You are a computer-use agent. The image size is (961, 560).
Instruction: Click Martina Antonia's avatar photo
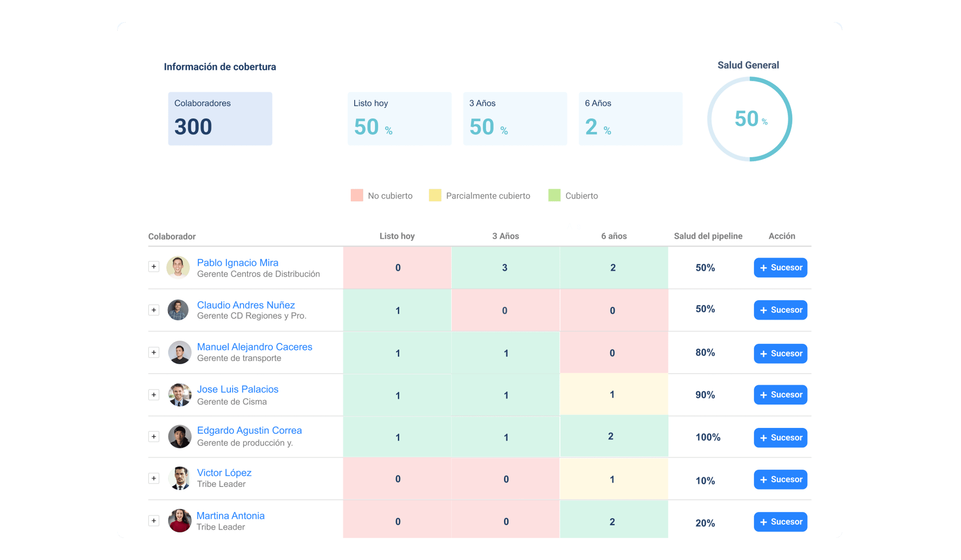pos(180,521)
